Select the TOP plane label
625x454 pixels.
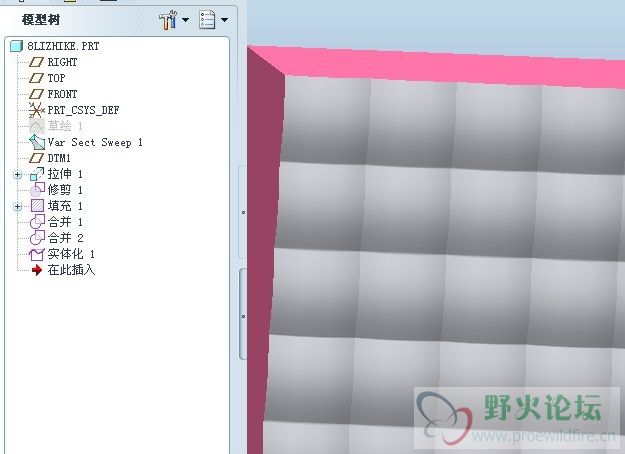coord(56,78)
